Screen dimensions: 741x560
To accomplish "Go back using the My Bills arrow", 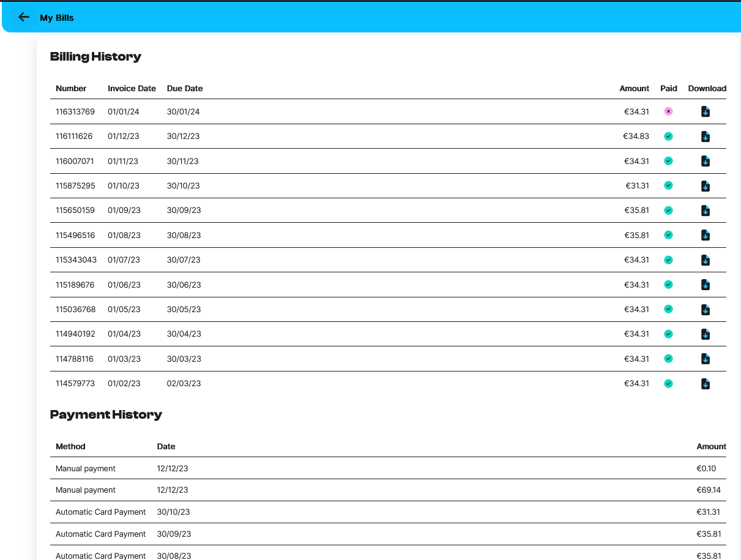I will click(x=24, y=17).
